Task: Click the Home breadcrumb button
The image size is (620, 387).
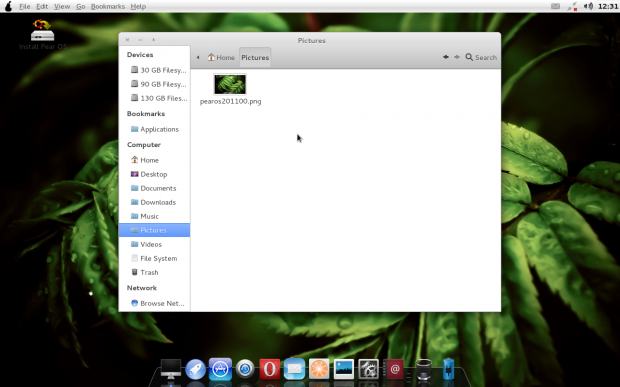Action: click(x=221, y=57)
